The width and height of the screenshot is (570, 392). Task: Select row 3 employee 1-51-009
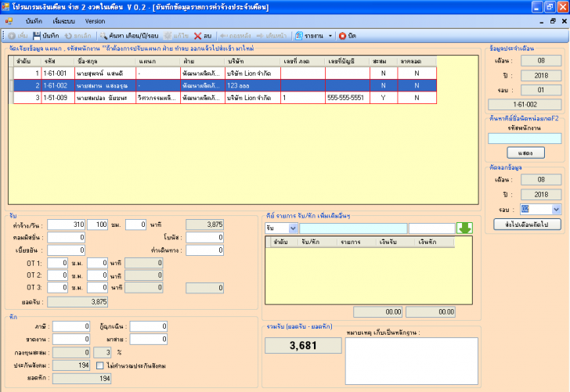225,98
